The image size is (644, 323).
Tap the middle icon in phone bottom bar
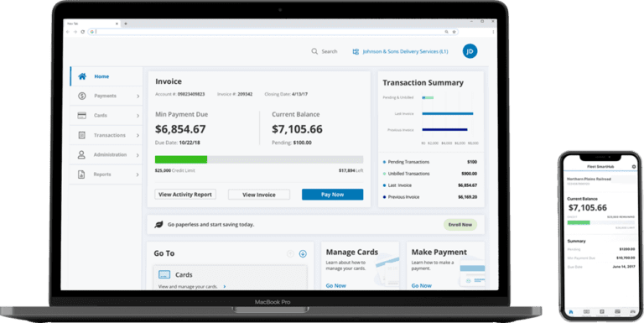(602, 312)
